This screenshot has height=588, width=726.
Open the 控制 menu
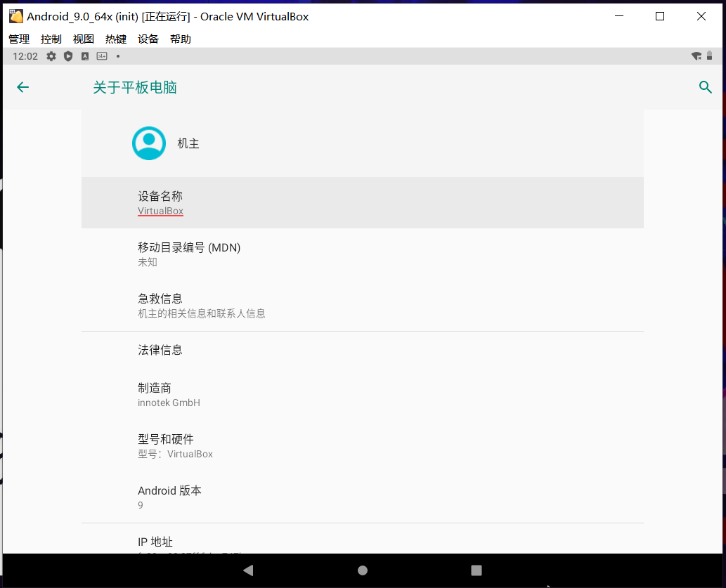51,39
